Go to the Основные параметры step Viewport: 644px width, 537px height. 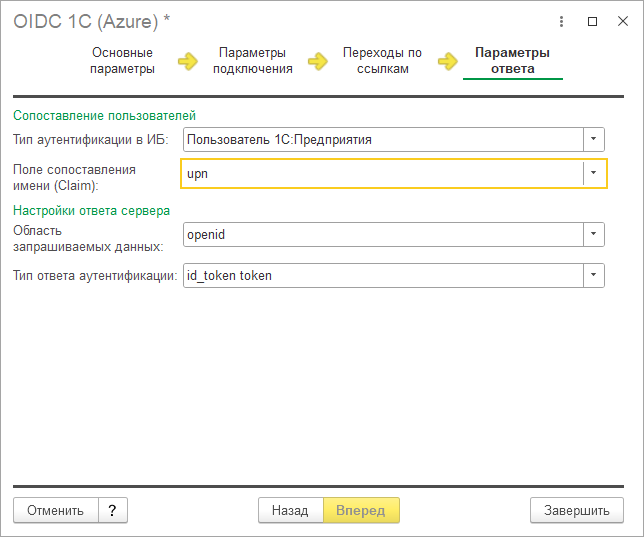122,61
